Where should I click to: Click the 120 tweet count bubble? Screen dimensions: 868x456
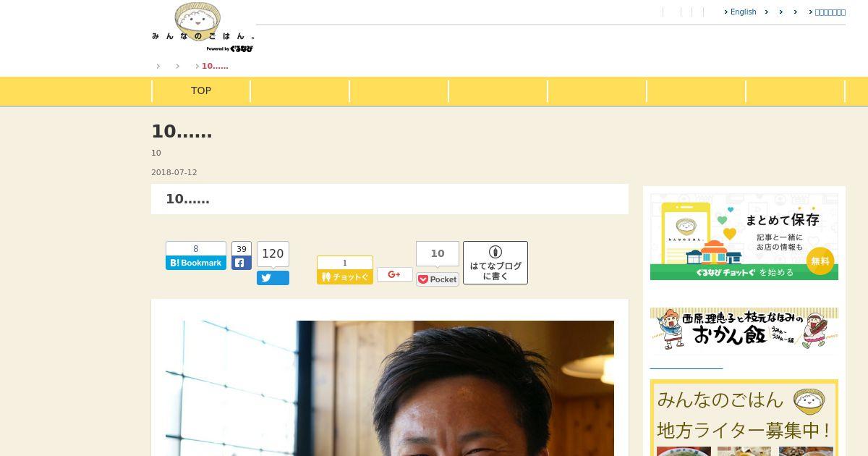coord(273,254)
